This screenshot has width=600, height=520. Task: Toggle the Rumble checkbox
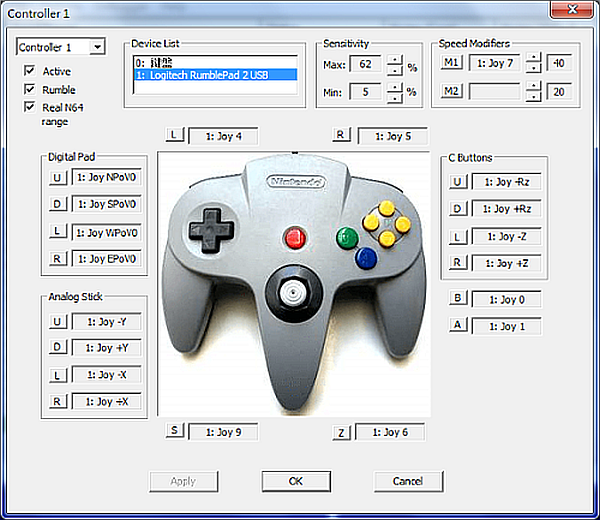click(x=29, y=89)
